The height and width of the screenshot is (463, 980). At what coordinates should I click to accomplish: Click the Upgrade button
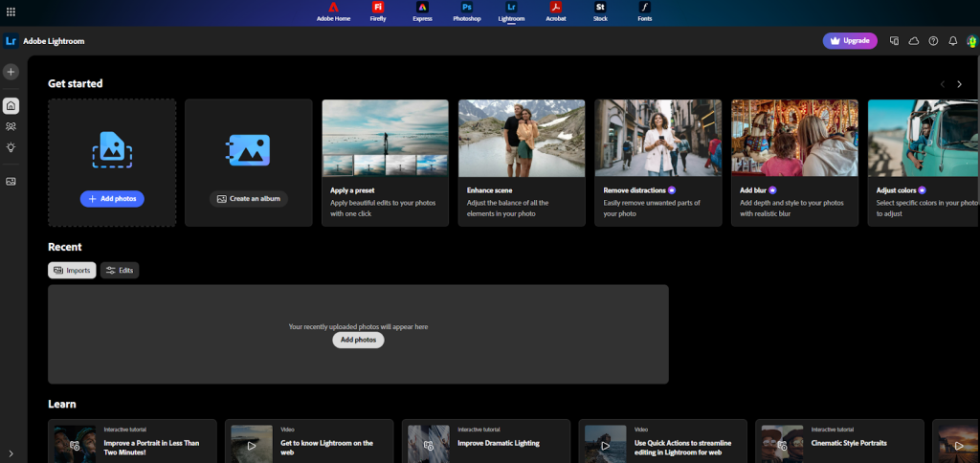pyautogui.click(x=849, y=41)
